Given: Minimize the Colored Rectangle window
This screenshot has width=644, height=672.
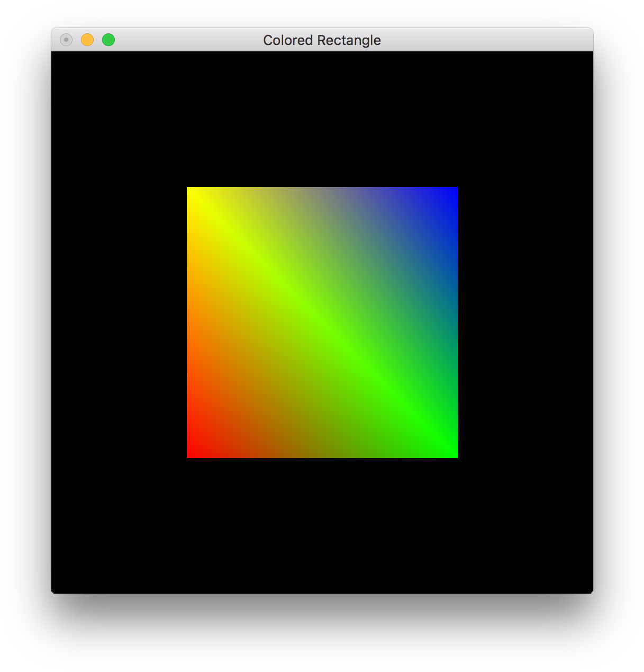Looking at the screenshot, I should [87, 40].
